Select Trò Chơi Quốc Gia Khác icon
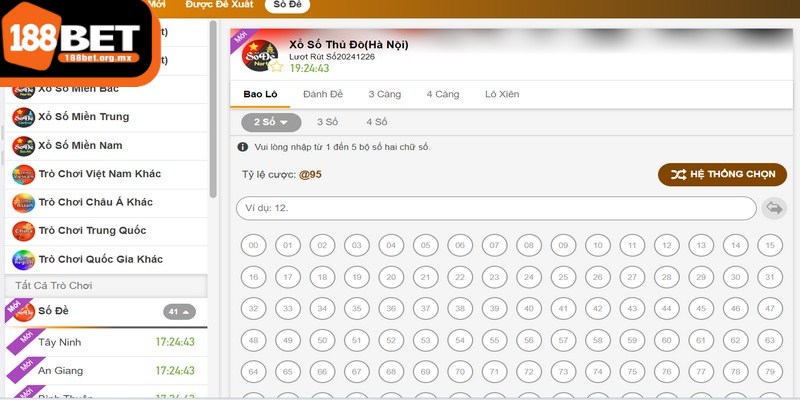Image resolution: width=800 pixels, height=400 pixels. (23, 260)
